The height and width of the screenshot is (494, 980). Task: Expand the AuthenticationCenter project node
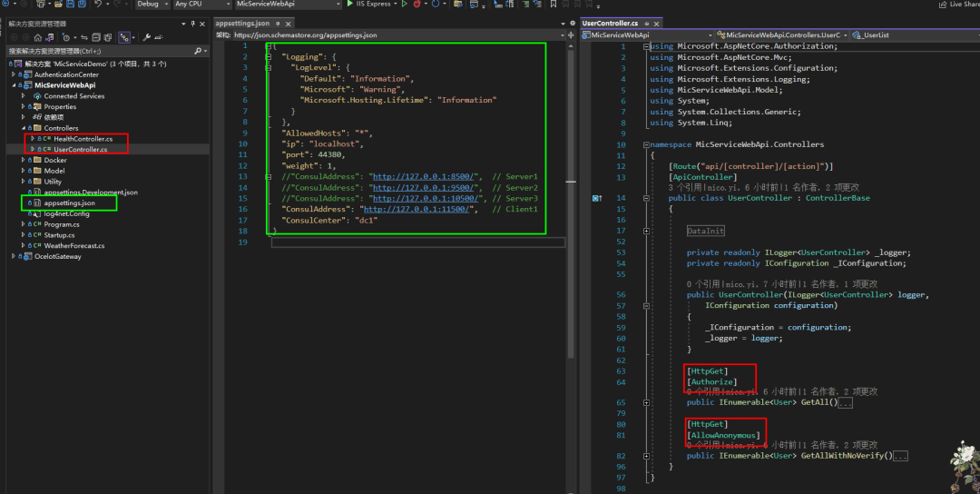click(14, 74)
